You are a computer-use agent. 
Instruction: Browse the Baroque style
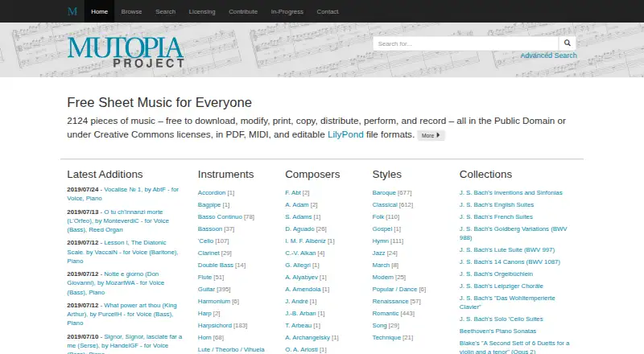click(384, 192)
